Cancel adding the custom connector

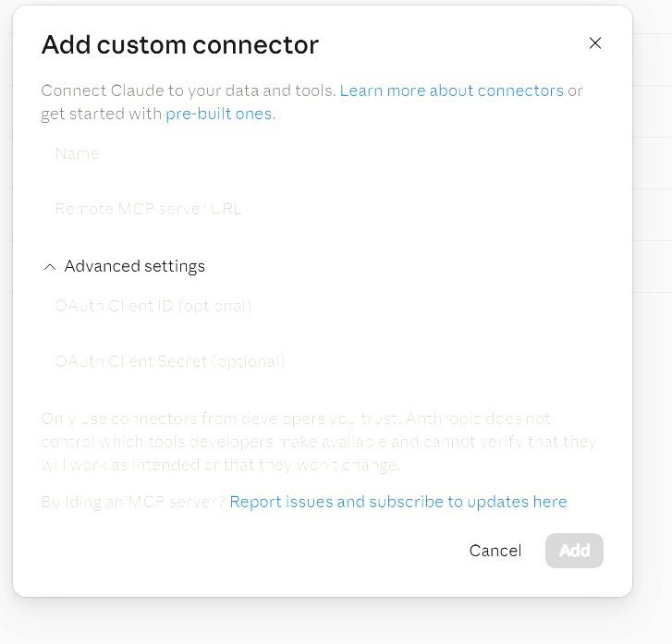pos(495,551)
